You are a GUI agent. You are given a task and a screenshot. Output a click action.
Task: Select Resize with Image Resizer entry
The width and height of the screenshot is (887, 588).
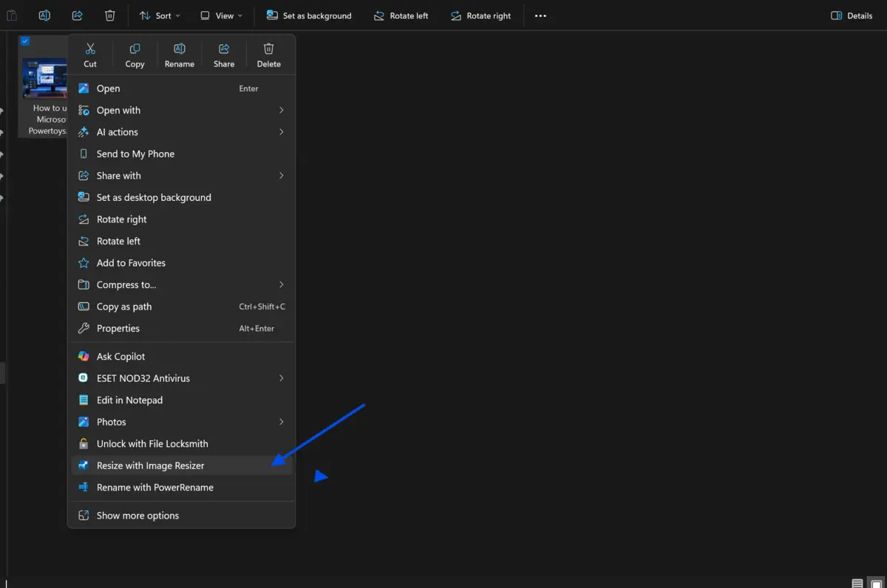point(181,465)
